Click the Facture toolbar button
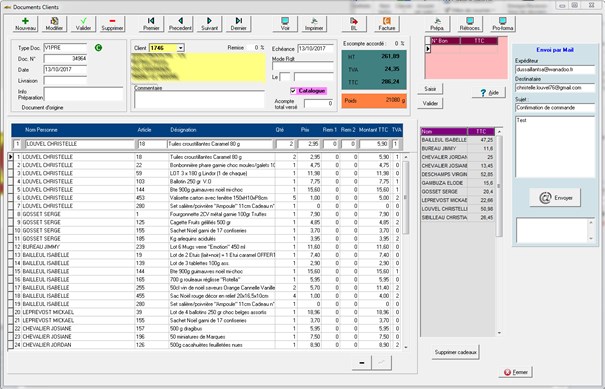Screen dimensions: 605x389 click(x=387, y=24)
